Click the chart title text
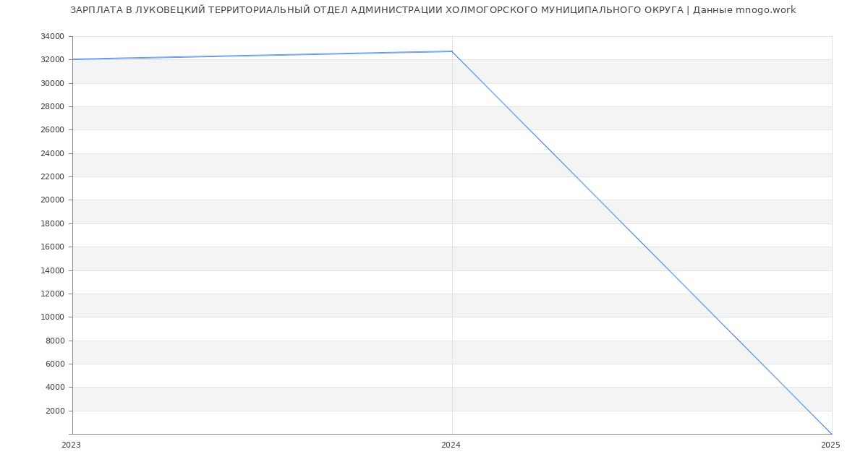This screenshot has width=868, height=470. pyautogui.click(x=433, y=10)
